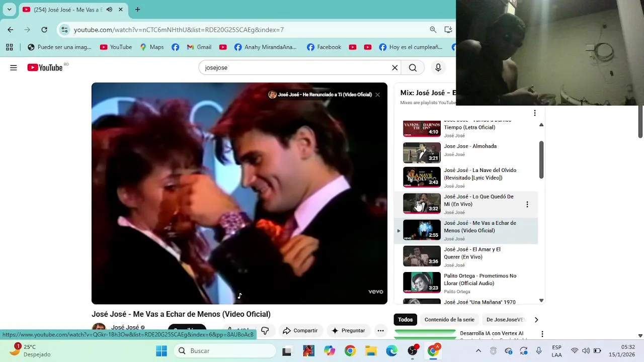Image resolution: width=644 pixels, height=362 pixels.
Task: Open the Chrome apps grid shortcut
Action: pyautogui.click(x=9, y=47)
